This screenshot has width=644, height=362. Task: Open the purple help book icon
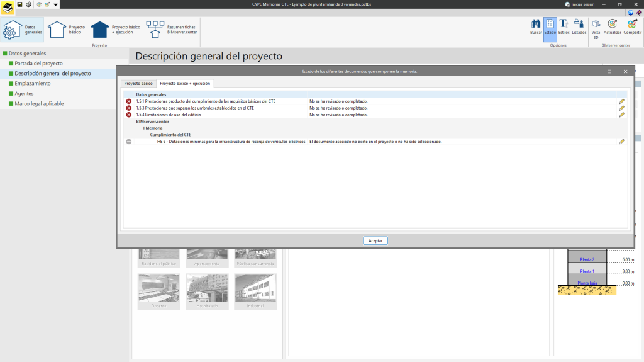(639, 13)
